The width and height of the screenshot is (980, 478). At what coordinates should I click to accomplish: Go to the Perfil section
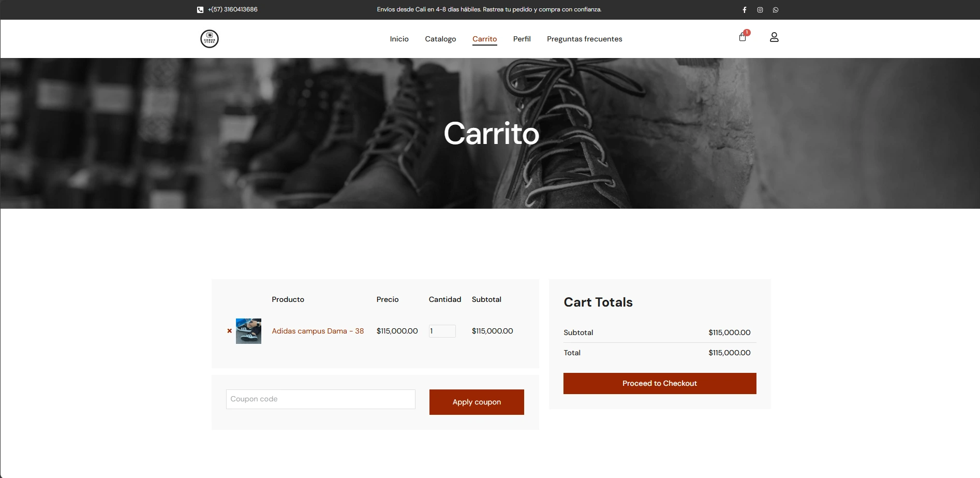[522, 39]
